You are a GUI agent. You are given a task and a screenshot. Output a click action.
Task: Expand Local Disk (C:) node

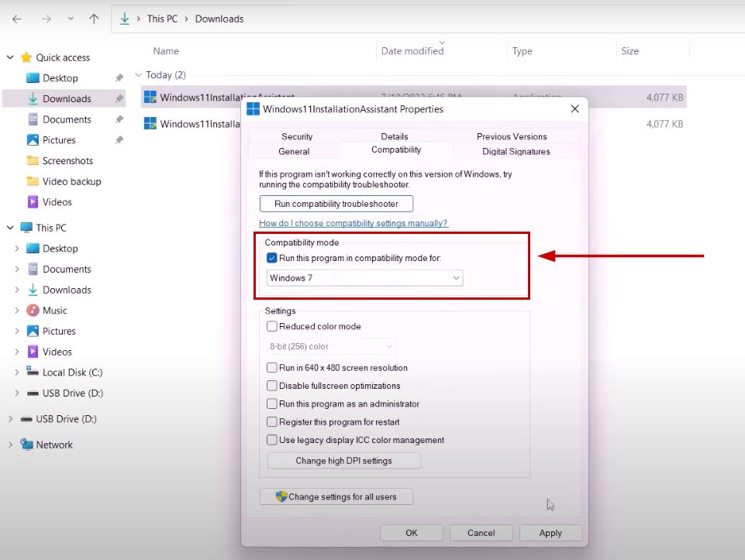pyautogui.click(x=16, y=373)
